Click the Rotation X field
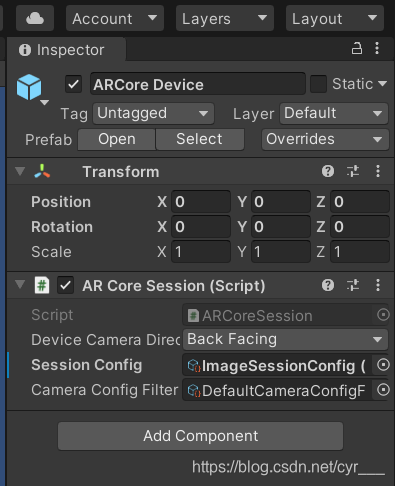395x486 pixels. (x=201, y=227)
